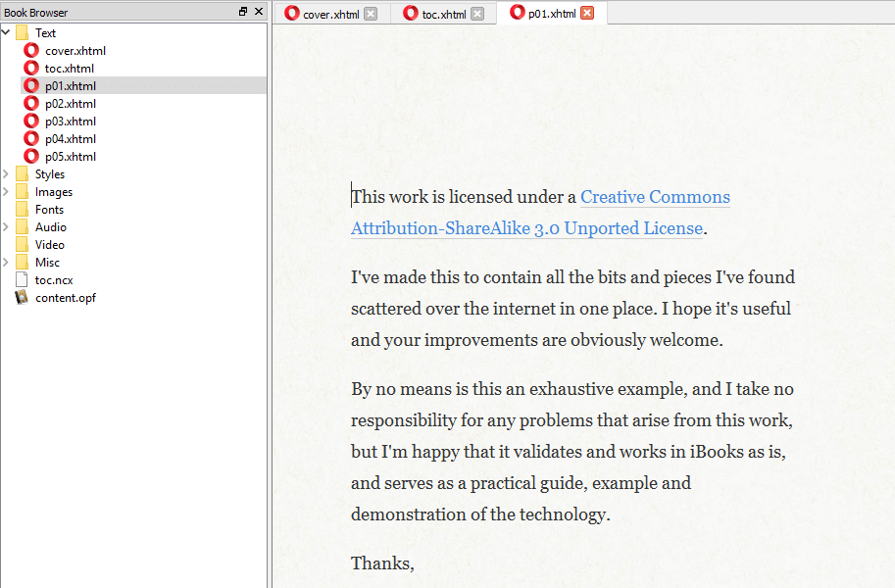Close the toc.xhtml tab
This screenshot has height=588, width=895.
point(477,13)
